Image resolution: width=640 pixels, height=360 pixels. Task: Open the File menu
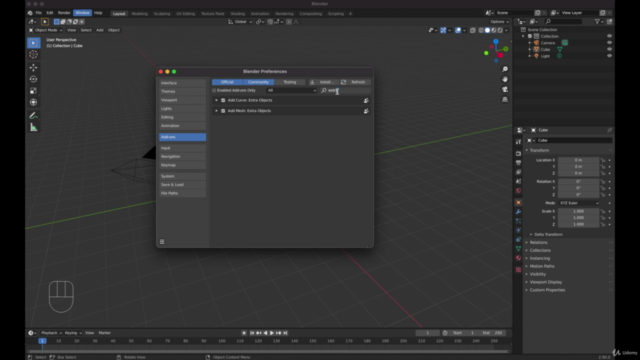[x=38, y=13]
